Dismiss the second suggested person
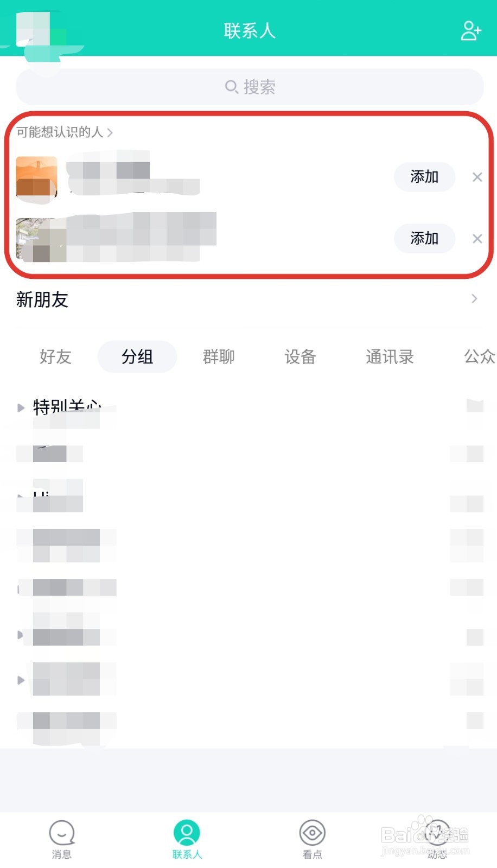 477,239
